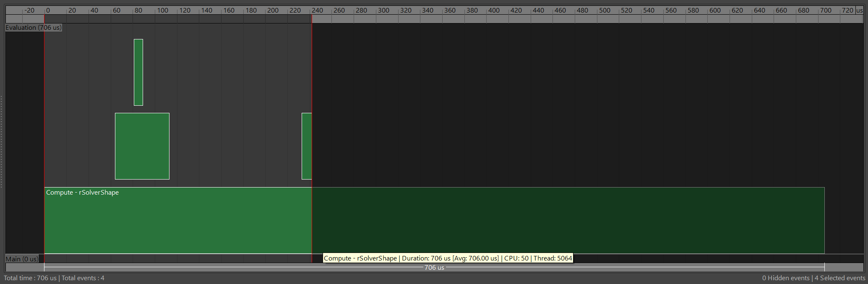
Task: Select the tall narrow event block near 80 us
Action: click(x=138, y=72)
